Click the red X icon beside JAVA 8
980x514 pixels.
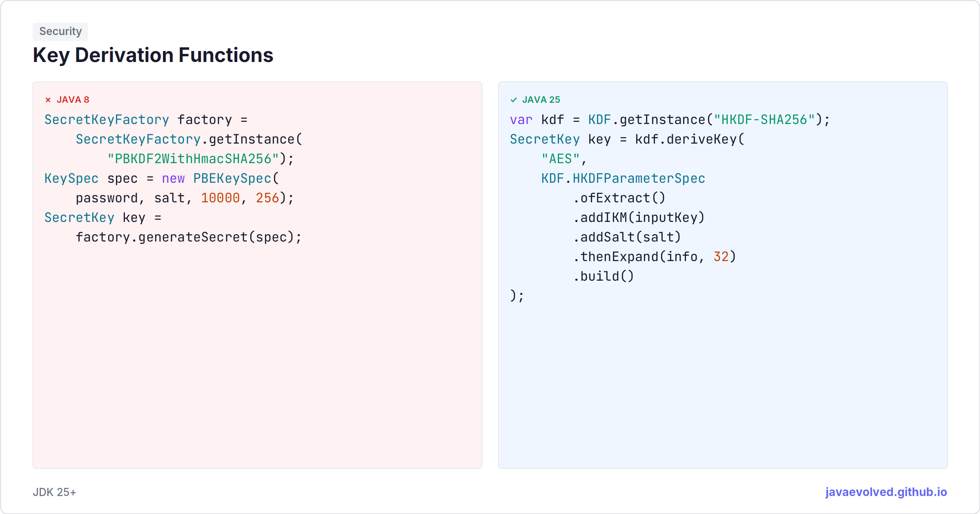click(48, 100)
